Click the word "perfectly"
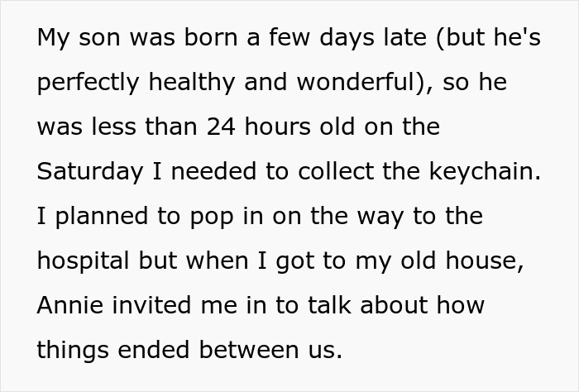 (92, 84)
